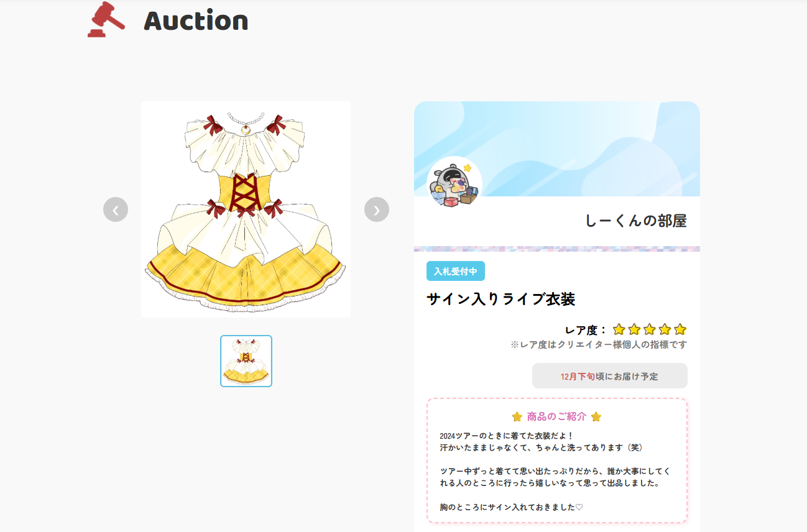807x532 pixels.
Task: Open the raccoon creator avatar
Action: 454,183
